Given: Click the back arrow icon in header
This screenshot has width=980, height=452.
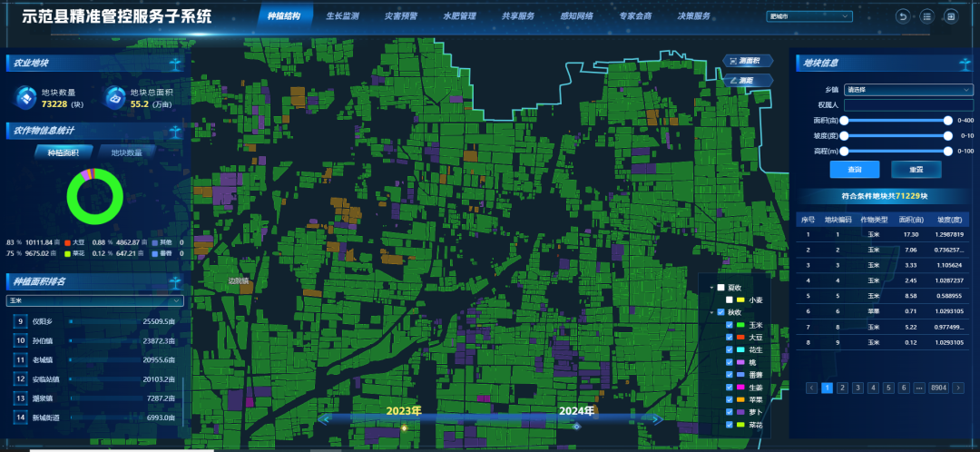Looking at the screenshot, I should pyautogui.click(x=902, y=16).
